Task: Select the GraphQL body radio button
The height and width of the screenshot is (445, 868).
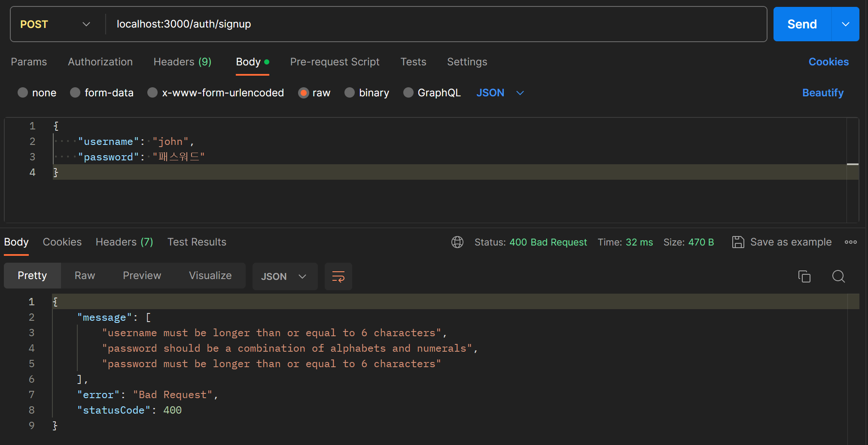Action: point(408,93)
